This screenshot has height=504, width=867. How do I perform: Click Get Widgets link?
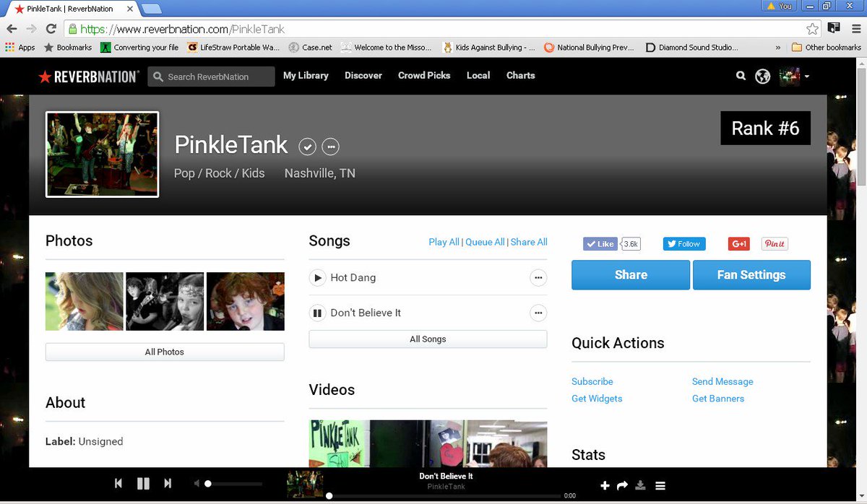coord(597,399)
